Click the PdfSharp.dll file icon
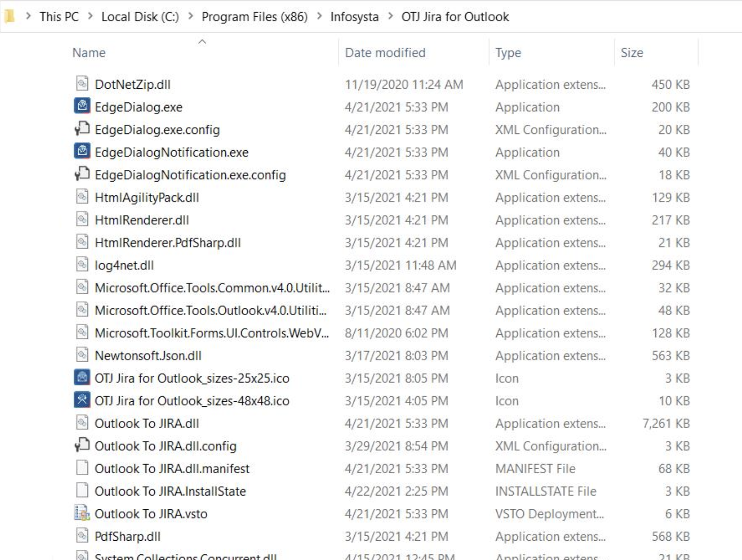742x560 pixels. [x=82, y=536]
